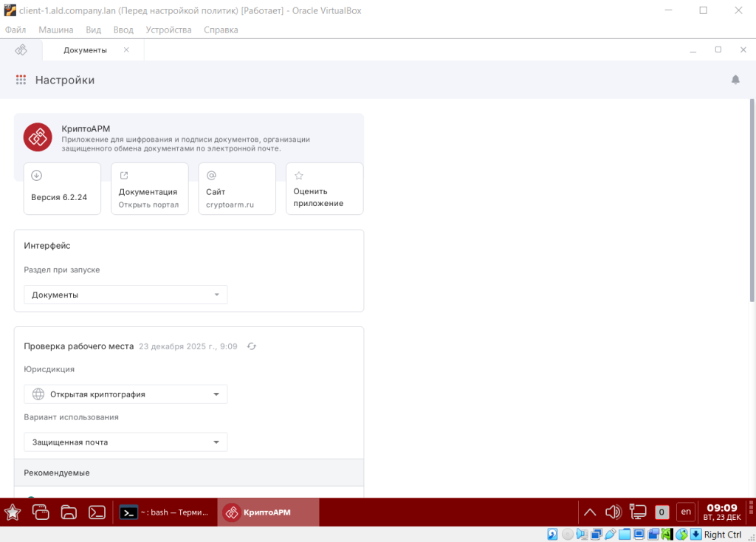
Task: Click the CryptoARM logo icon in tab bar
Action: [x=21, y=49]
